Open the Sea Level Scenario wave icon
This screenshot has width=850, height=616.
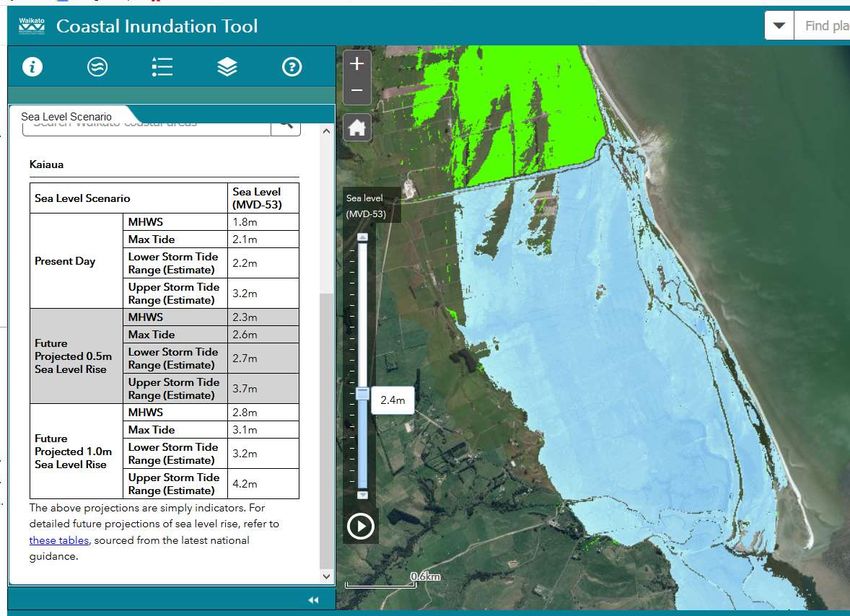(97, 67)
